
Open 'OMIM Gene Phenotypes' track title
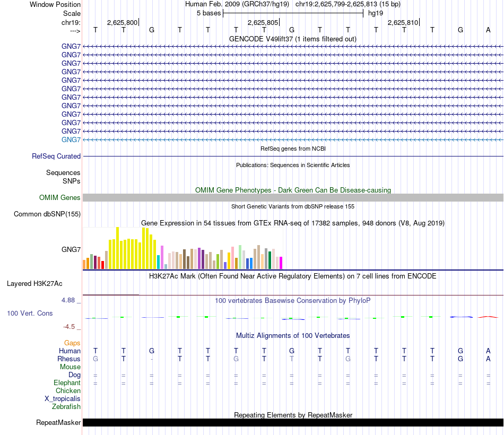click(x=293, y=190)
